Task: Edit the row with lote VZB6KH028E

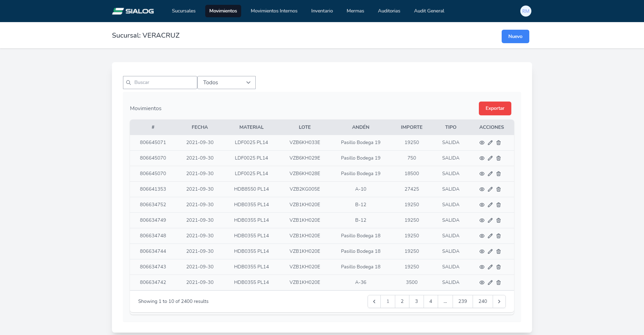Action: (x=490, y=174)
